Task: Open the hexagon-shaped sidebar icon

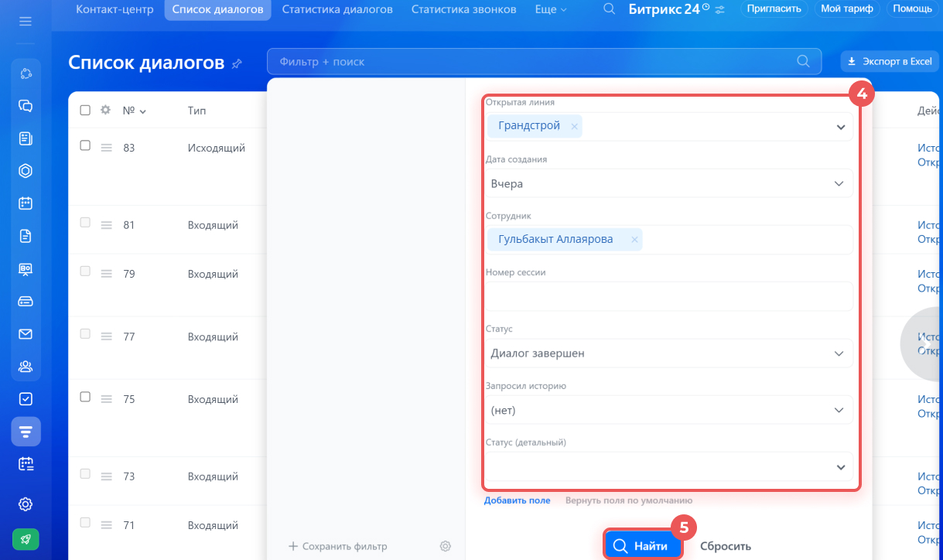Action: (26, 171)
